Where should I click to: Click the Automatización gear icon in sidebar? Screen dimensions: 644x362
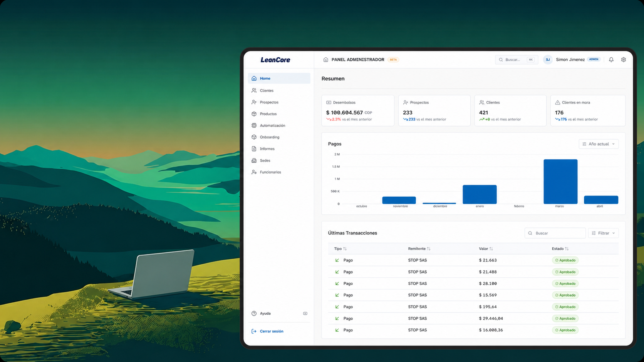click(x=254, y=125)
